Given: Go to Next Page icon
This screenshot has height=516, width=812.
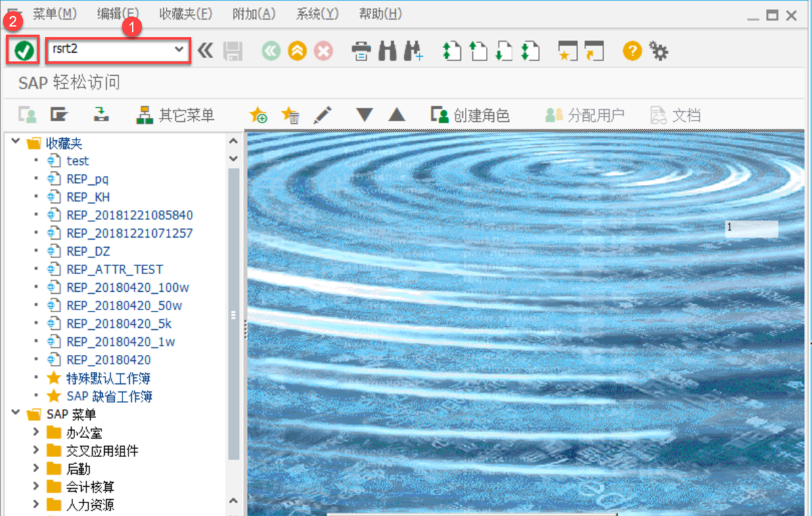Looking at the screenshot, I should (x=503, y=51).
